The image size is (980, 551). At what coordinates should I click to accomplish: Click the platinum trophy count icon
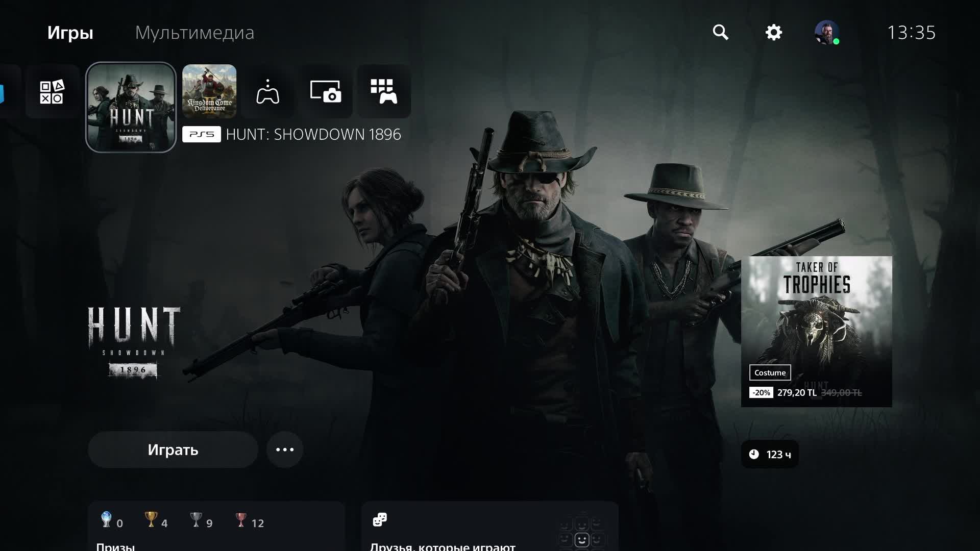tap(106, 519)
